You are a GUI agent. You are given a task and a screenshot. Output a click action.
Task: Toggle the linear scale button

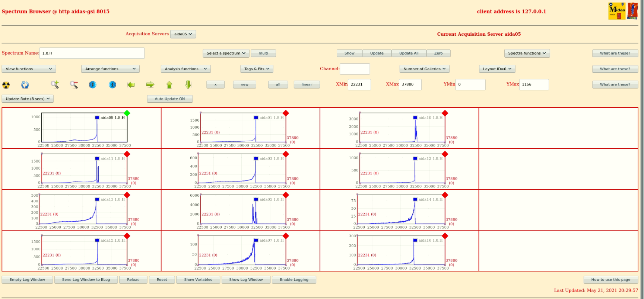tap(307, 84)
